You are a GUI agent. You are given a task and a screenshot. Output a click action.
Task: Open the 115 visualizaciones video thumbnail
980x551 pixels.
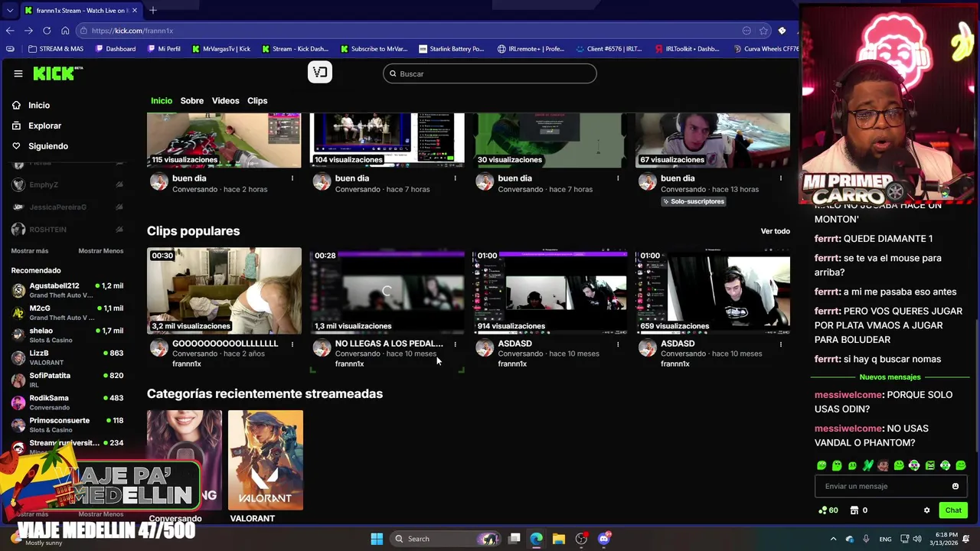(x=224, y=140)
